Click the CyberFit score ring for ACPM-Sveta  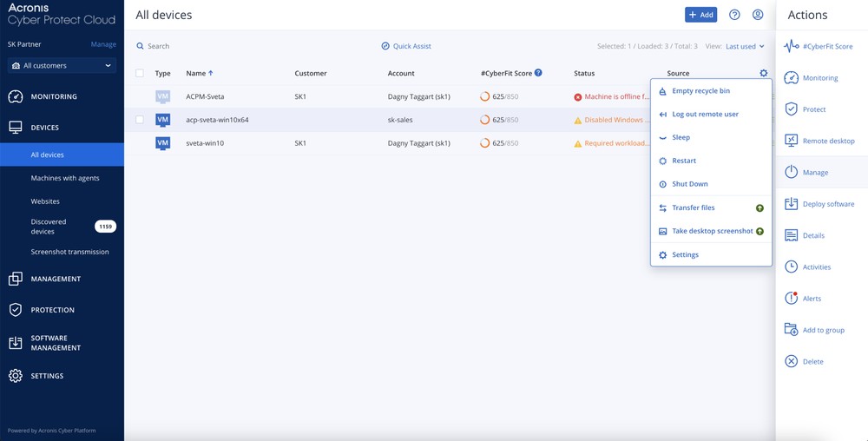[484, 97]
